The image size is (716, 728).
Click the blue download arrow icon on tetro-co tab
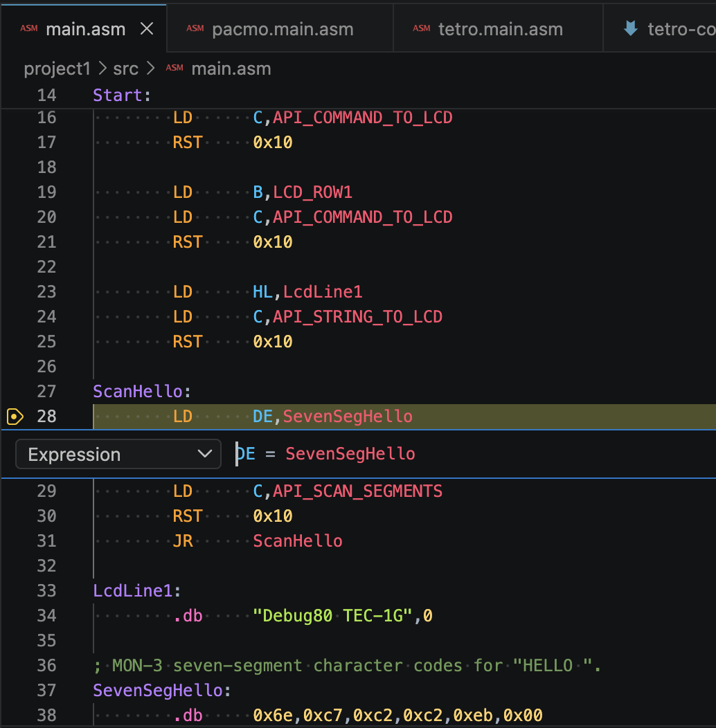point(631,29)
